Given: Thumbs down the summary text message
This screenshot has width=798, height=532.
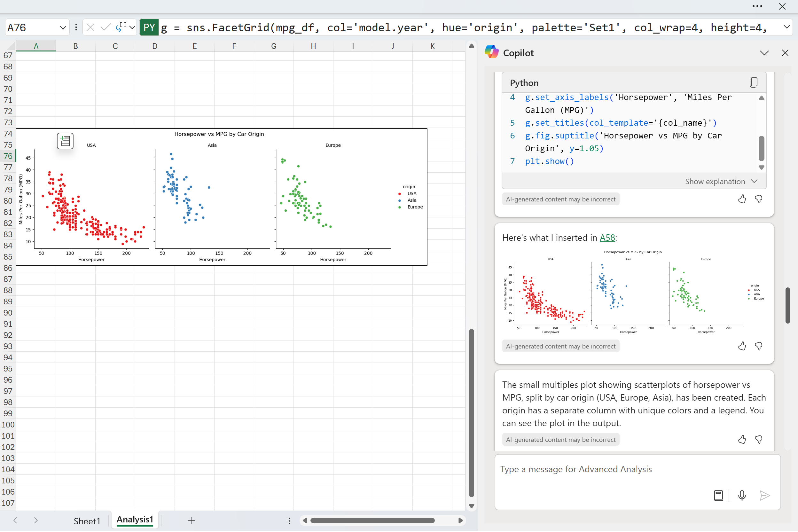Looking at the screenshot, I should (x=758, y=439).
